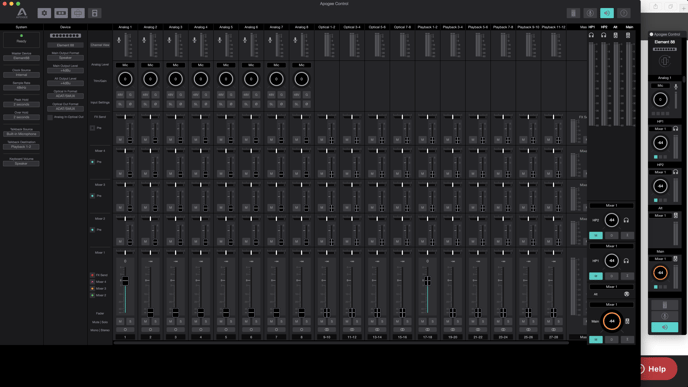Click the Optical 1-2 channel header
Screen dimensions: 688x387
tap(326, 27)
